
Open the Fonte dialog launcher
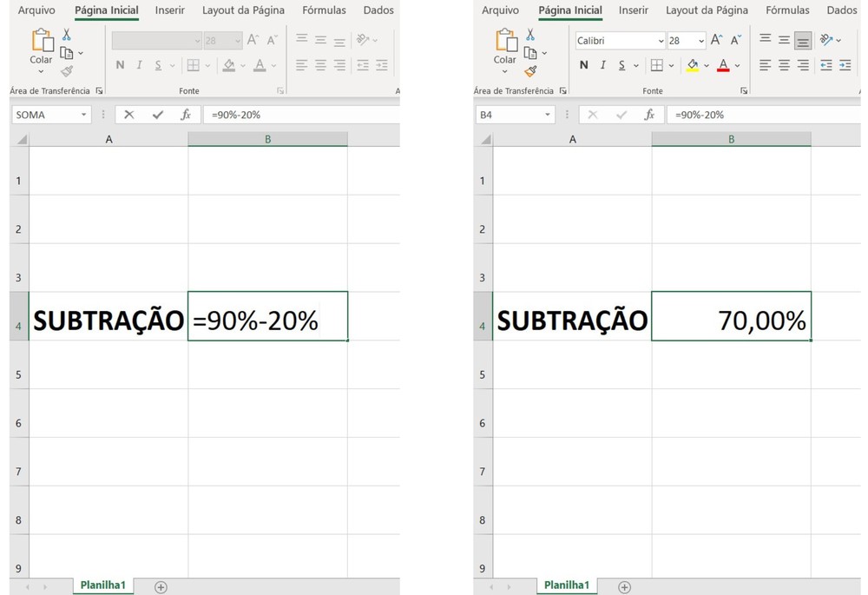[744, 89]
